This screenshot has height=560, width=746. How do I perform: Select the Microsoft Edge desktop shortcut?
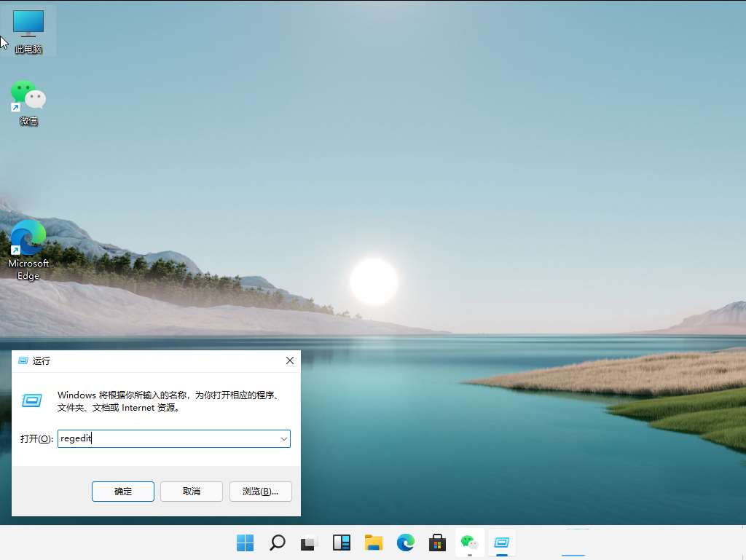pos(28,248)
